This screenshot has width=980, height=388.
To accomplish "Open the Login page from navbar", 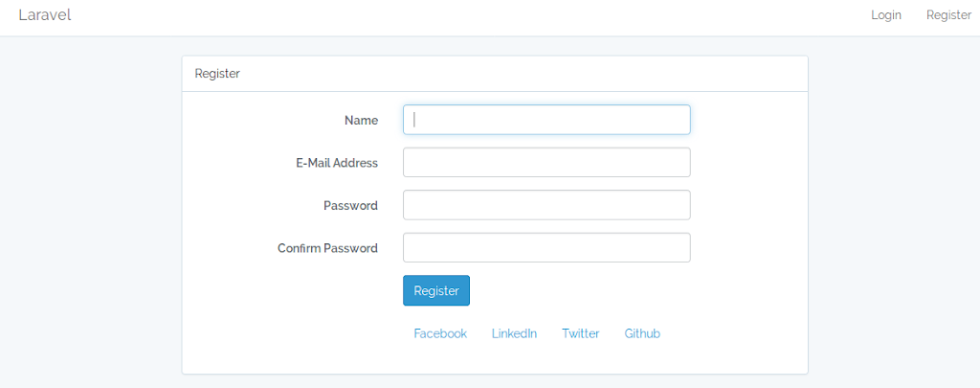I will point(885,15).
